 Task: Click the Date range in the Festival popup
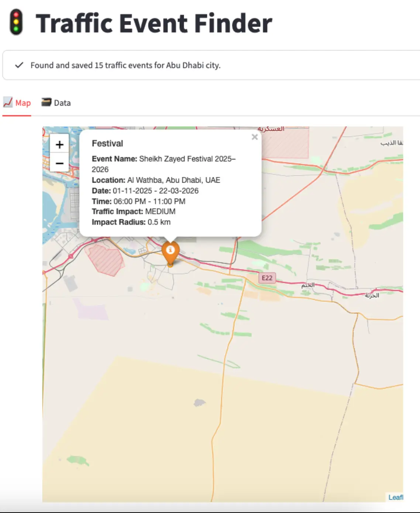(x=155, y=191)
